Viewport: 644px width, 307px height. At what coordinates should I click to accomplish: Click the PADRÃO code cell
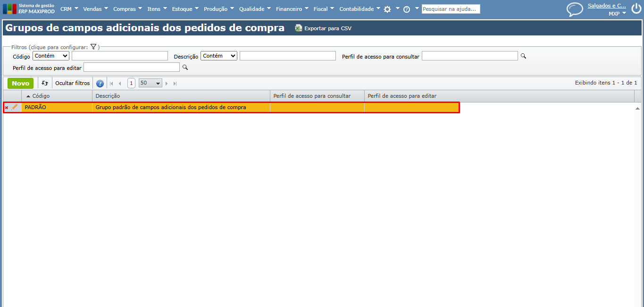pyautogui.click(x=57, y=108)
